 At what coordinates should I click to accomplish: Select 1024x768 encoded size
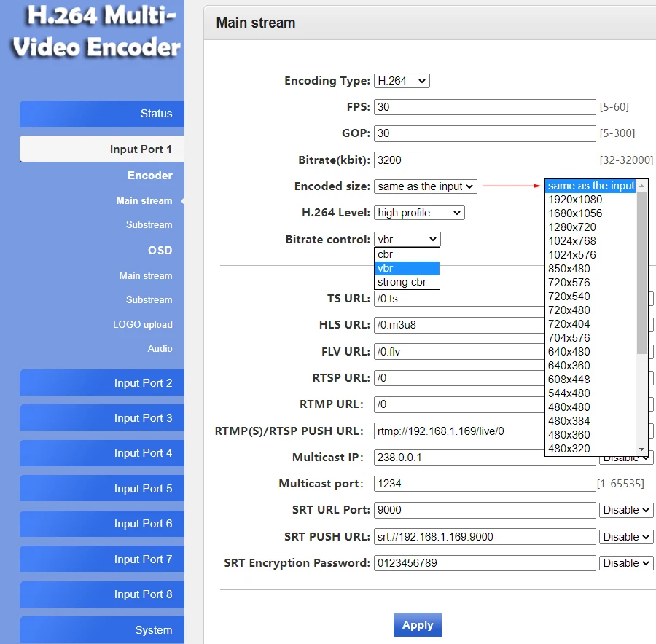[590, 241]
